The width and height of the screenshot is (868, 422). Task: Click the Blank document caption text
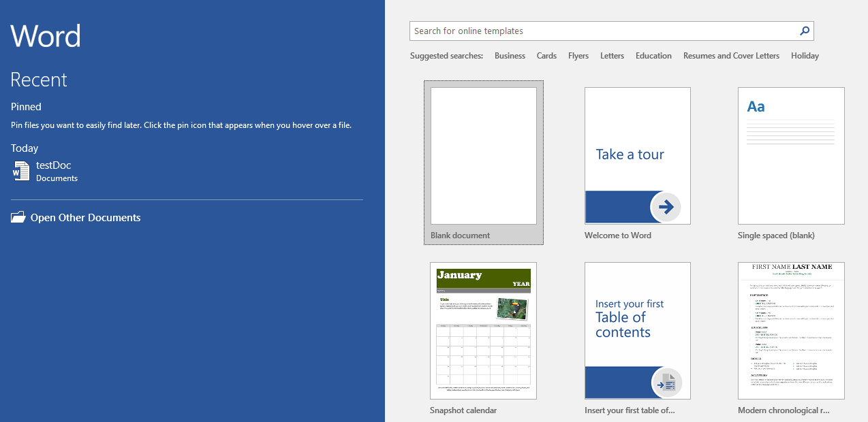click(x=460, y=236)
